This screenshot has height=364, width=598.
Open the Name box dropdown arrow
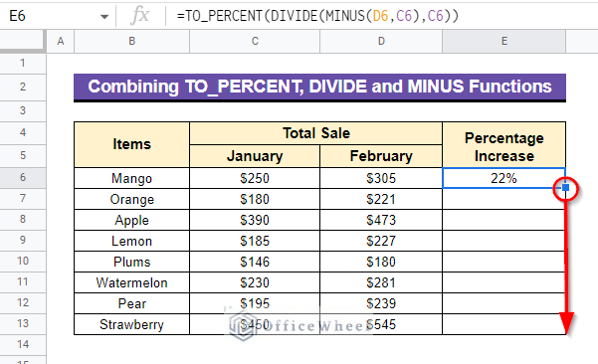click(104, 16)
